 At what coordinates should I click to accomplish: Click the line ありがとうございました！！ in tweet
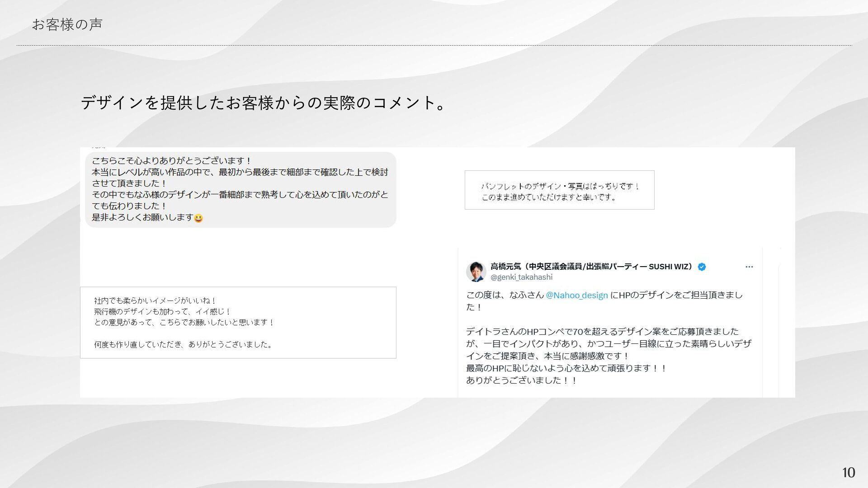521,380
